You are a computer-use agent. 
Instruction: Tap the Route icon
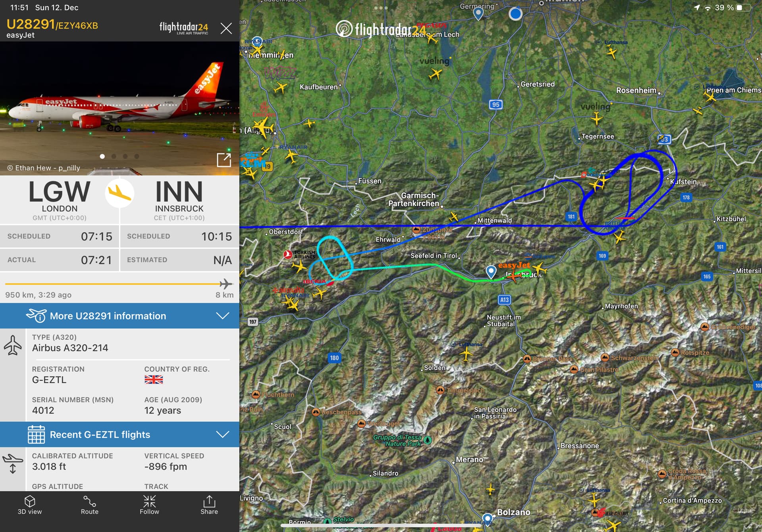pos(90,505)
